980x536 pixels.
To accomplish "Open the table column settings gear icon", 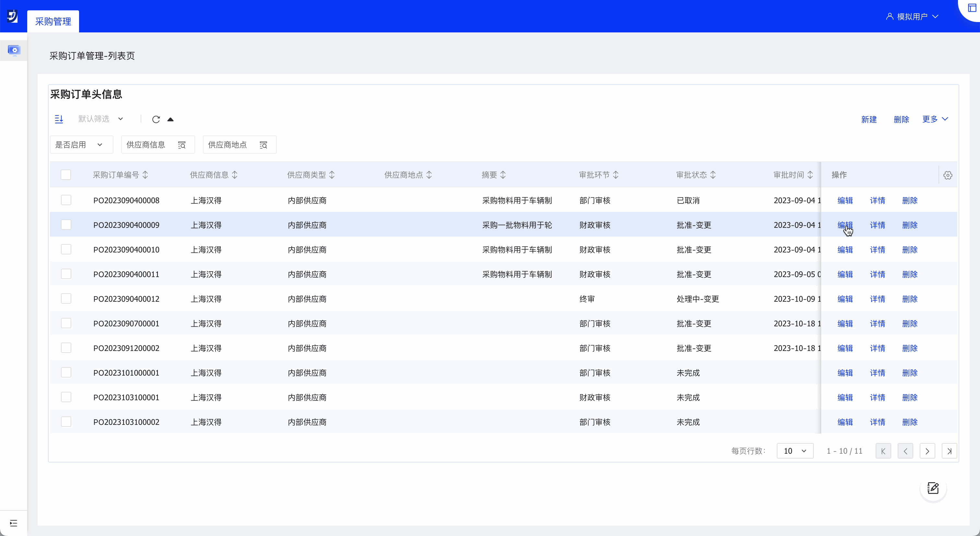I will (948, 175).
